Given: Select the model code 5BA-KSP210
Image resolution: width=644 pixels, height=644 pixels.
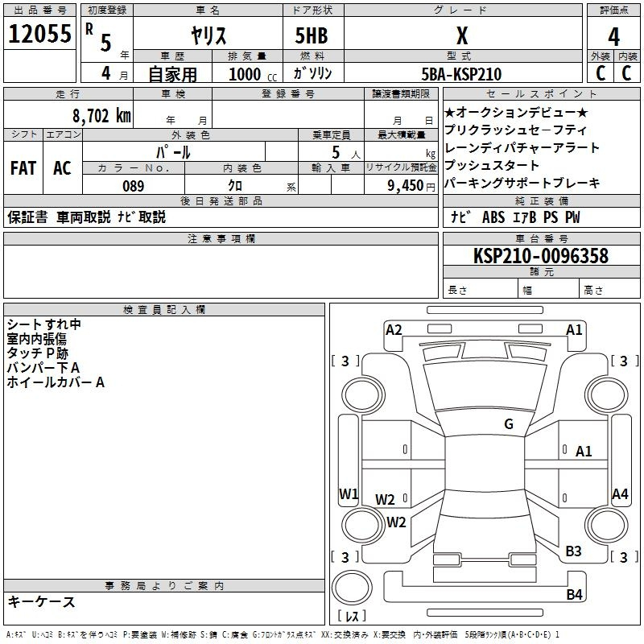Looking at the screenshot, I should click(462, 74).
